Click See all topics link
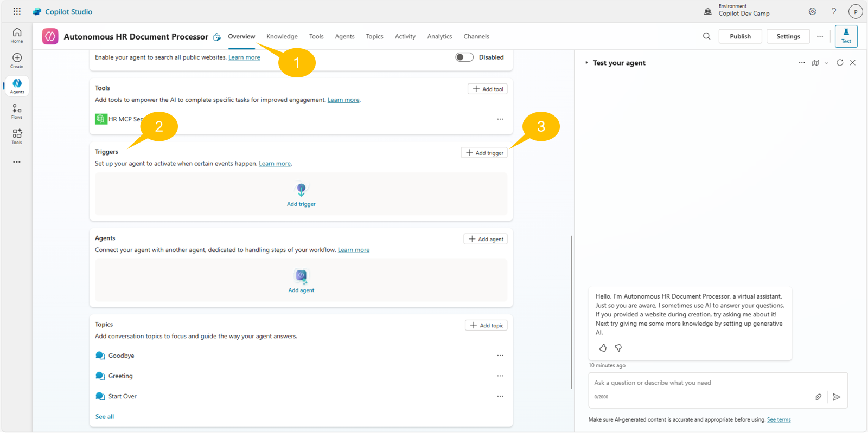The image size is (868, 433). click(105, 417)
